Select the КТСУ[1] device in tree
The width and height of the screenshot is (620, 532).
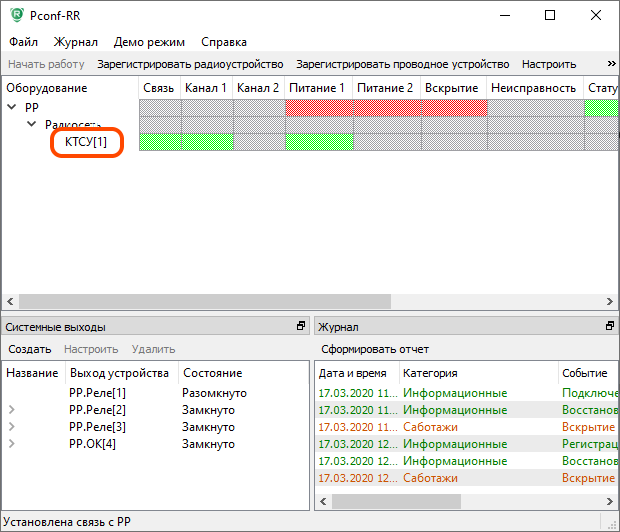(x=86, y=142)
